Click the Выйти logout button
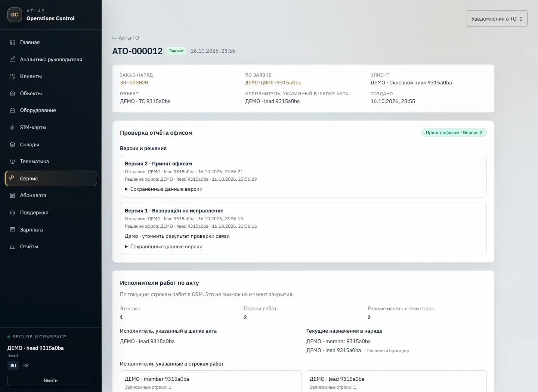538x392 pixels. click(51, 380)
